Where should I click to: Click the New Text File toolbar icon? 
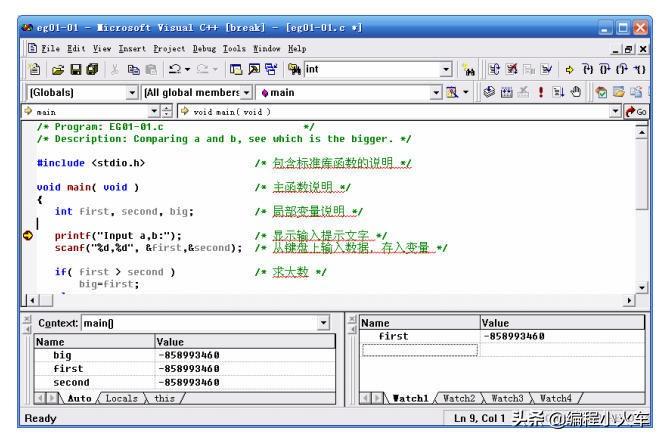(x=34, y=69)
